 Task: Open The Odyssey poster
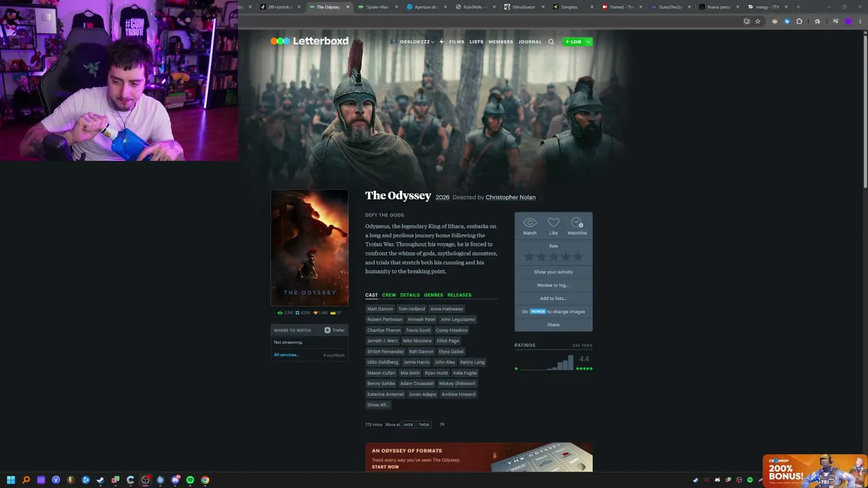[310, 248]
